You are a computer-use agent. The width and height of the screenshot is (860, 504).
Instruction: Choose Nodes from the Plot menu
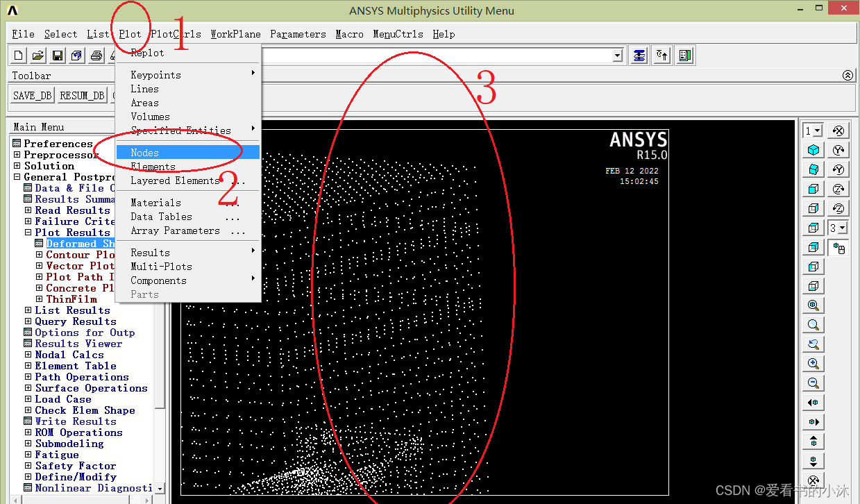coord(145,153)
